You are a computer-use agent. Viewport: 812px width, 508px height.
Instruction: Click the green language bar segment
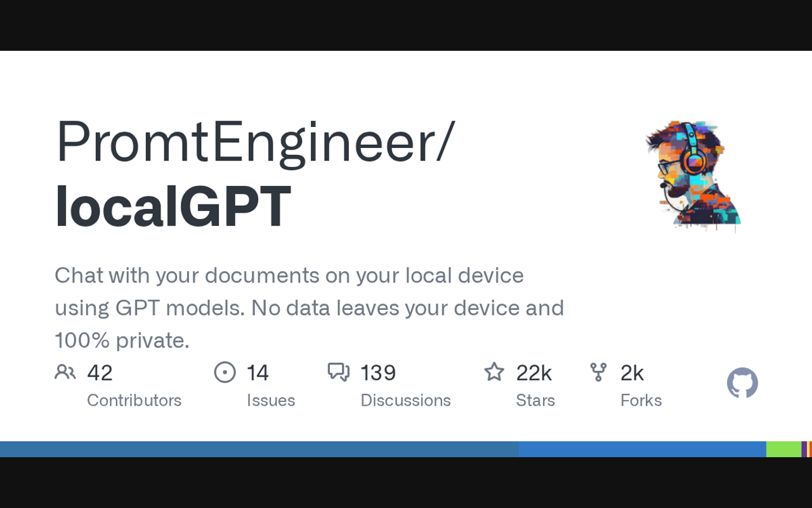[x=783, y=449]
